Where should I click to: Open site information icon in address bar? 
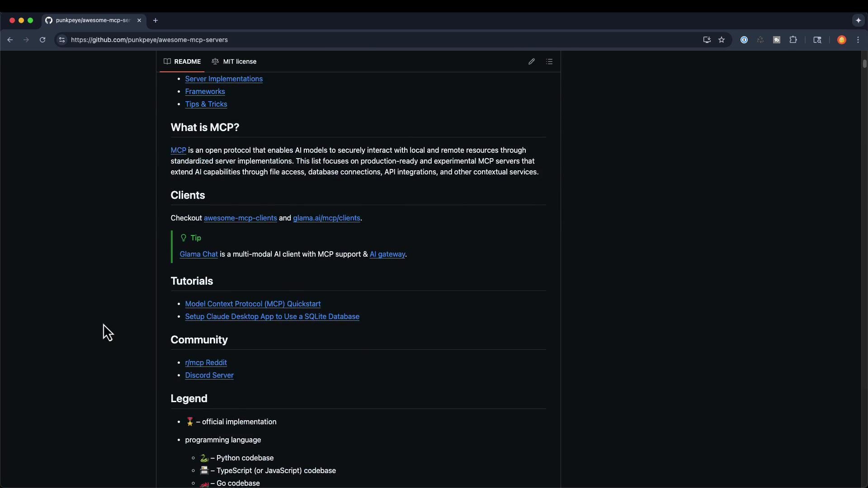[62, 40]
